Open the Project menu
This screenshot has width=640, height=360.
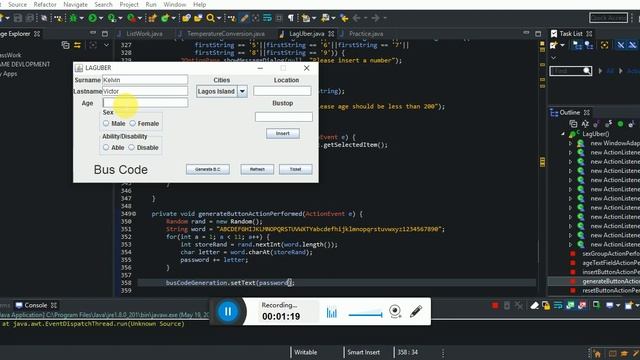click(x=129, y=4)
